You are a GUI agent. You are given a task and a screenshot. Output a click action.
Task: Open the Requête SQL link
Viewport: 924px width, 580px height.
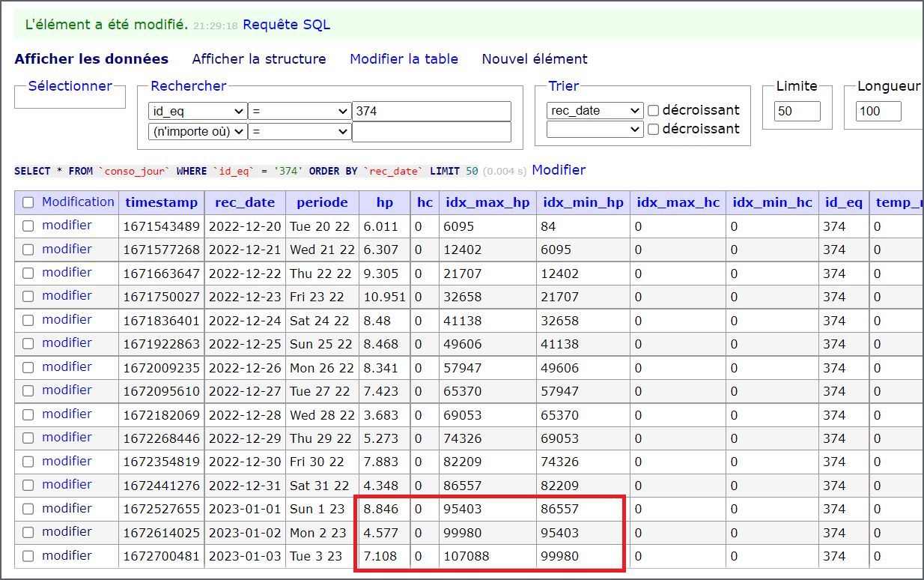[x=286, y=25]
